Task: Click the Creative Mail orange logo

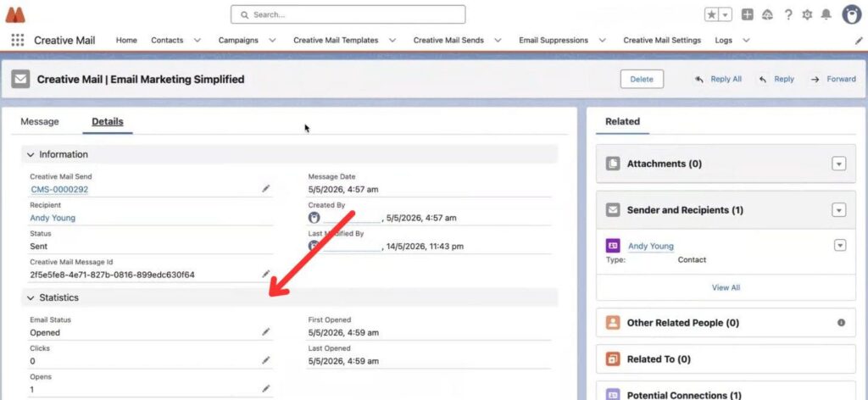Action: [x=15, y=14]
